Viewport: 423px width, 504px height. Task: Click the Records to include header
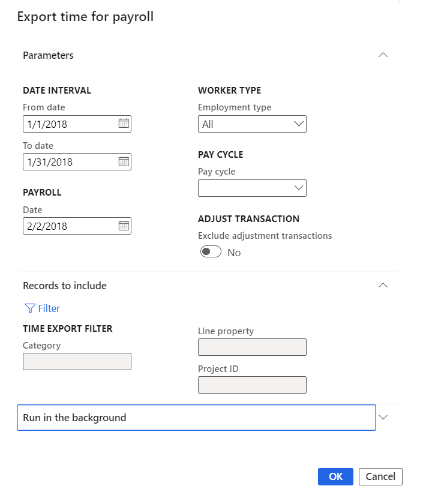(65, 286)
